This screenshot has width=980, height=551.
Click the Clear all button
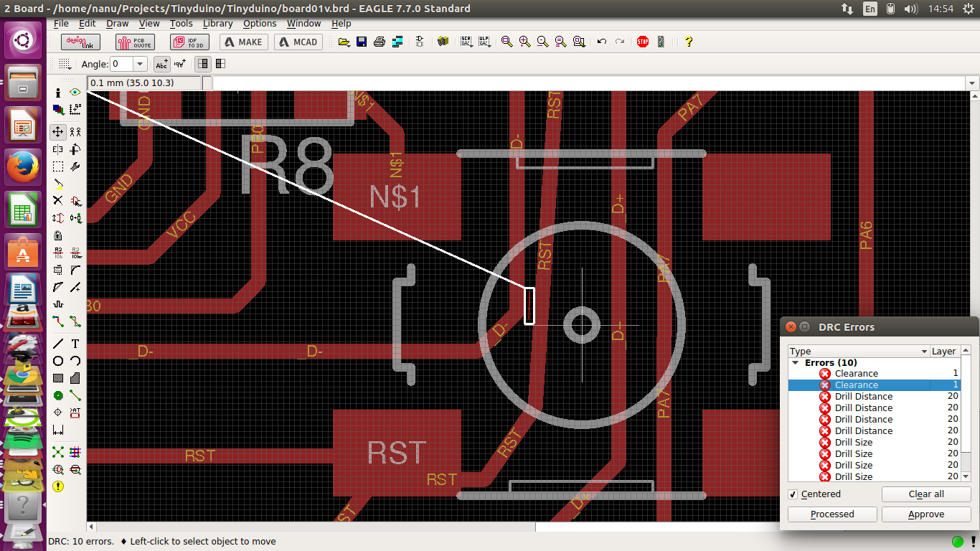click(925, 494)
